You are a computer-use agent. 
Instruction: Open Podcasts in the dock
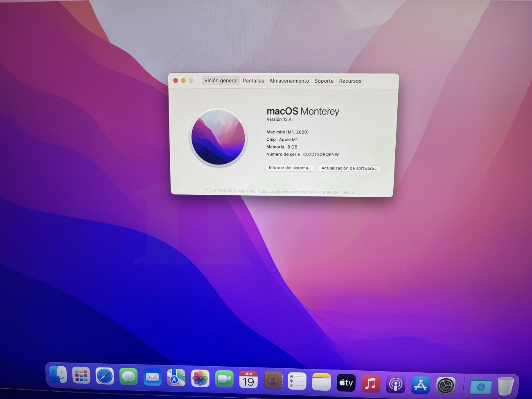[x=396, y=384]
